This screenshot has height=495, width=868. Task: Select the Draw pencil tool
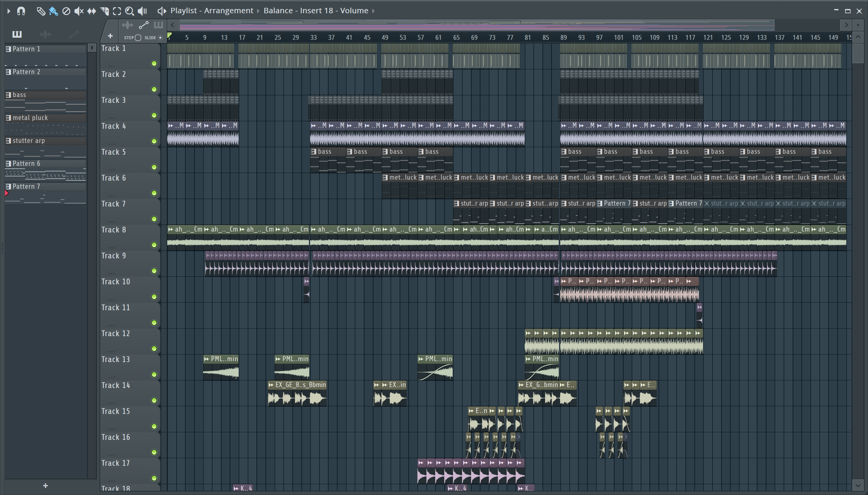(x=41, y=11)
